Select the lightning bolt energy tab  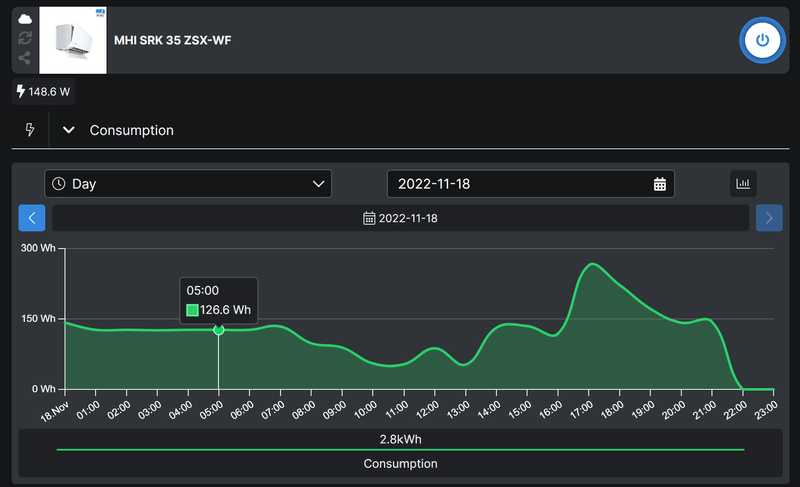click(x=29, y=130)
